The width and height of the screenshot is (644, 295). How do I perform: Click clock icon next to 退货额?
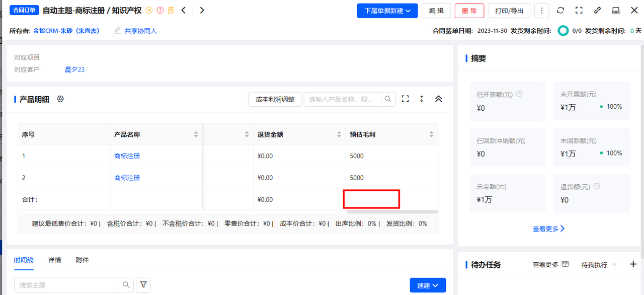pos(597,186)
